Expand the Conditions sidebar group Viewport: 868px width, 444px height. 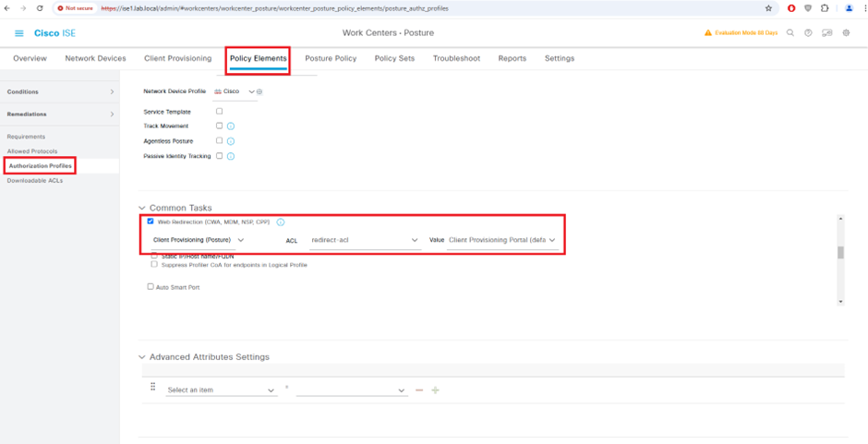60,92
